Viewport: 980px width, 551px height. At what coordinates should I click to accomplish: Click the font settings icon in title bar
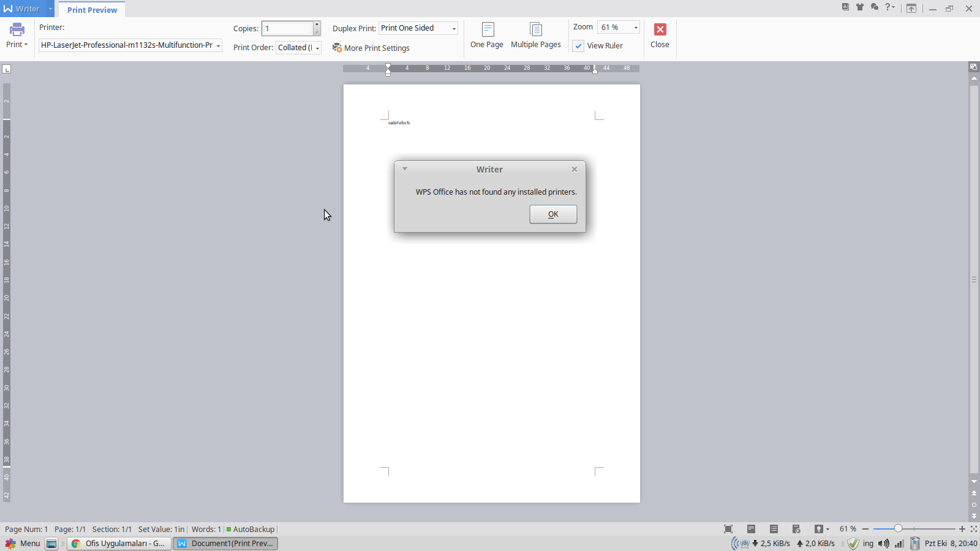click(845, 7)
